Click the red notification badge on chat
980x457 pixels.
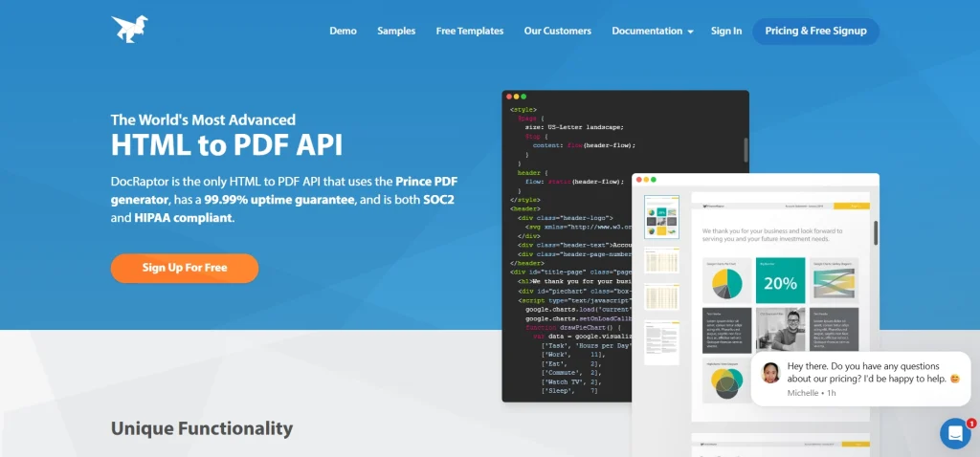click(x=971, y=424)
